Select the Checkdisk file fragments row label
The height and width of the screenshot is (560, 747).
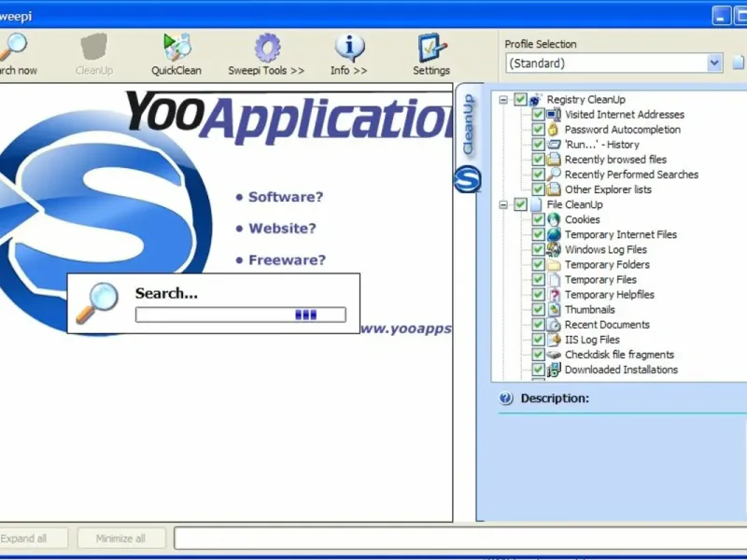619,355
